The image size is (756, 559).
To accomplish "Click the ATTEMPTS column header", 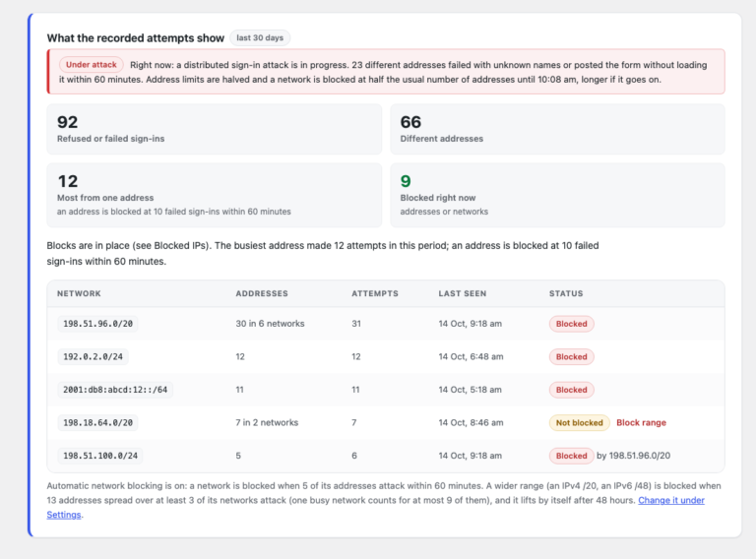I will click(375, 293).
